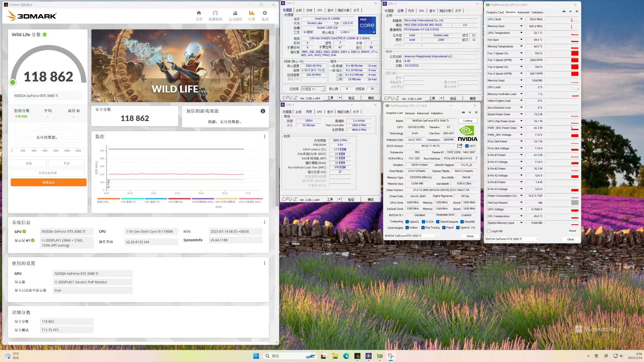Expand GPU Temperature sensor dropdown
This screenshot has height=362, width=644.
pyautogui.click(x=521, y=33)
